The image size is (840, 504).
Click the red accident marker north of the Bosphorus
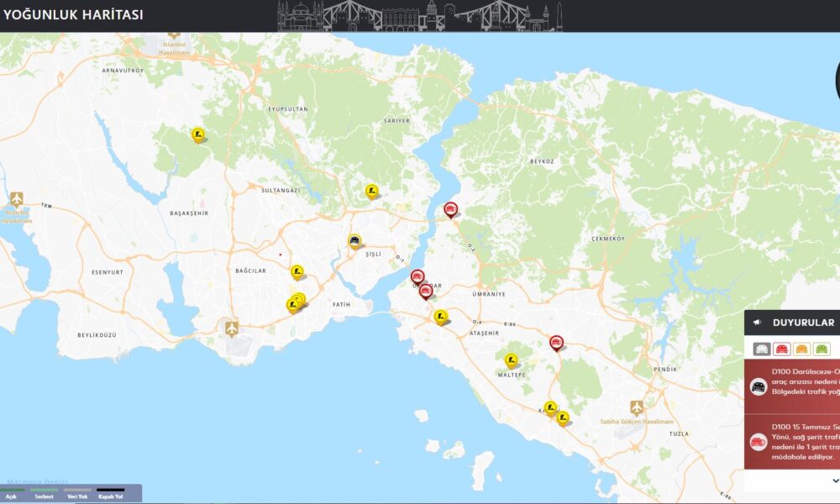coord(450,209)
